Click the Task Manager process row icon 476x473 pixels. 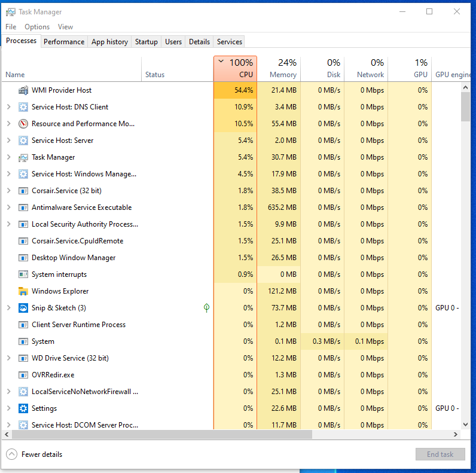(23, 157)
